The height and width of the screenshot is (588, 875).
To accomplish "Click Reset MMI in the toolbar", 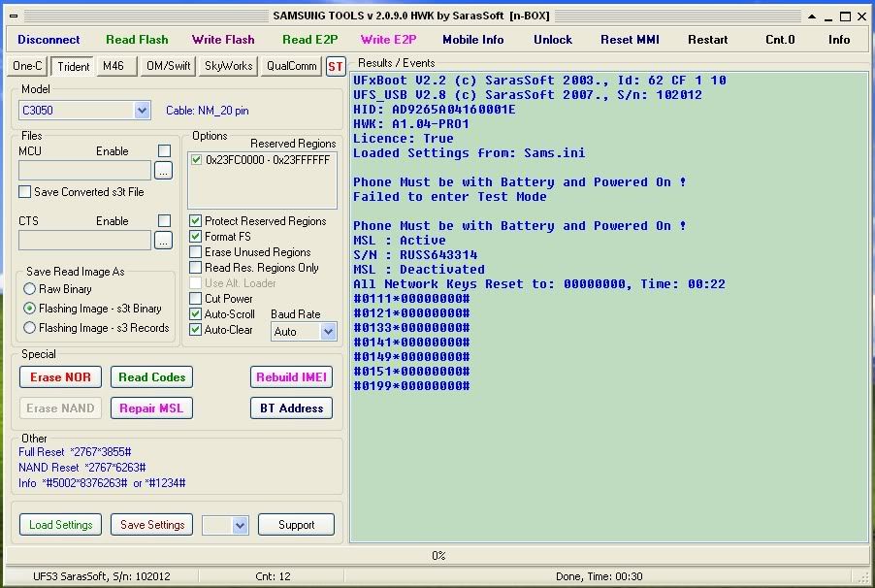I will 630,40.
